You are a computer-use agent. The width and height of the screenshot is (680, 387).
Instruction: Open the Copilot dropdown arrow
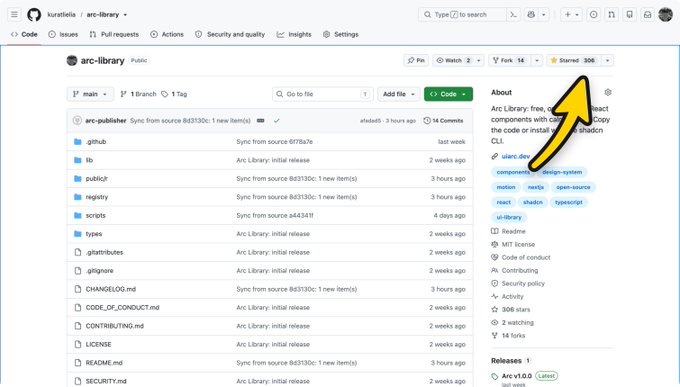pyautogui.click(x=543, y=14)
